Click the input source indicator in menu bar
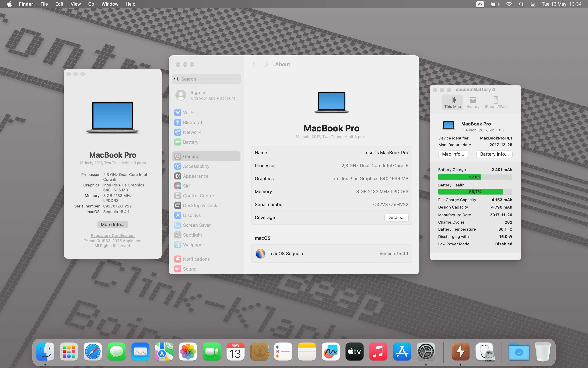The height and width of the screenshot is (368, 588). [480, 4]
